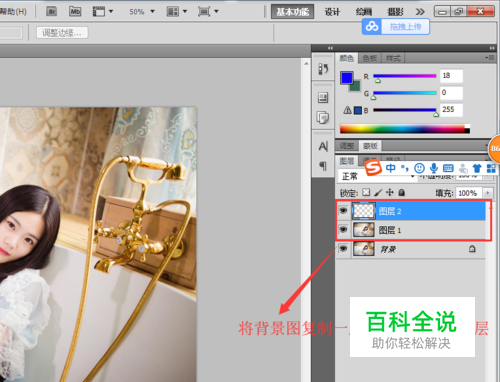The image size is (500, 382).
Task: Open the History panel icon in dock
Action: [323, 69]
